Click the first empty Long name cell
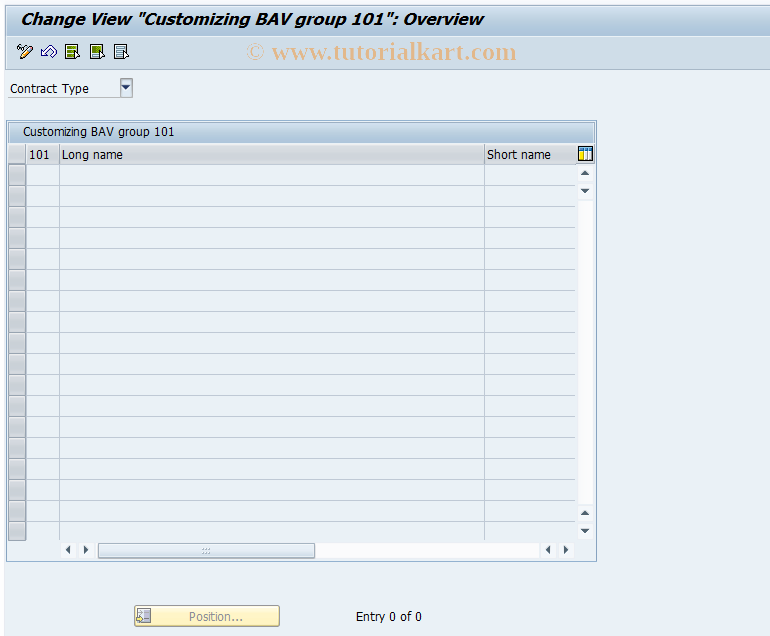Viewport: 770px width, 636px height. click(x=272, y=175)
